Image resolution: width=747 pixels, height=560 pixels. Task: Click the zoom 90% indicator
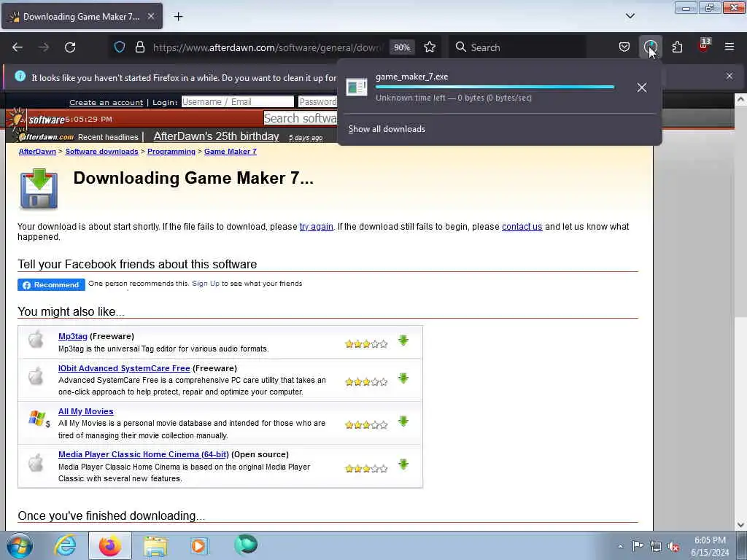pyautogui.click(x=402, y=47)
